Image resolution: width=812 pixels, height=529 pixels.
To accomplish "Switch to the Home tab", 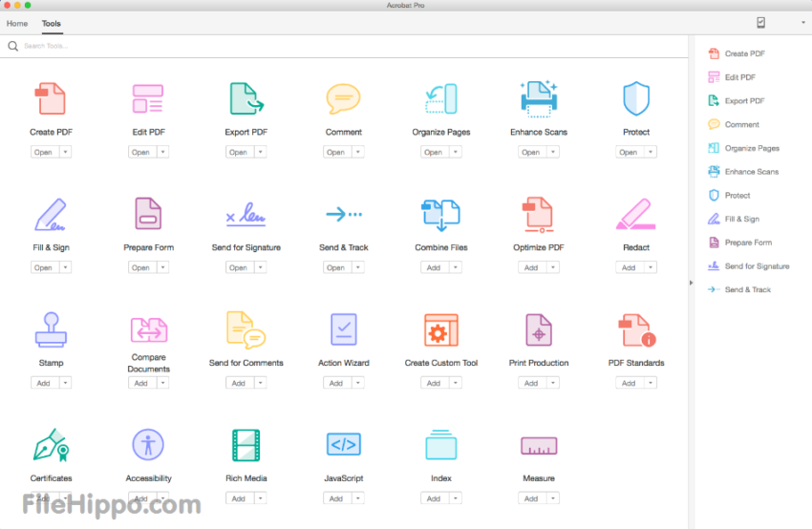I will (x=17, y=23).
